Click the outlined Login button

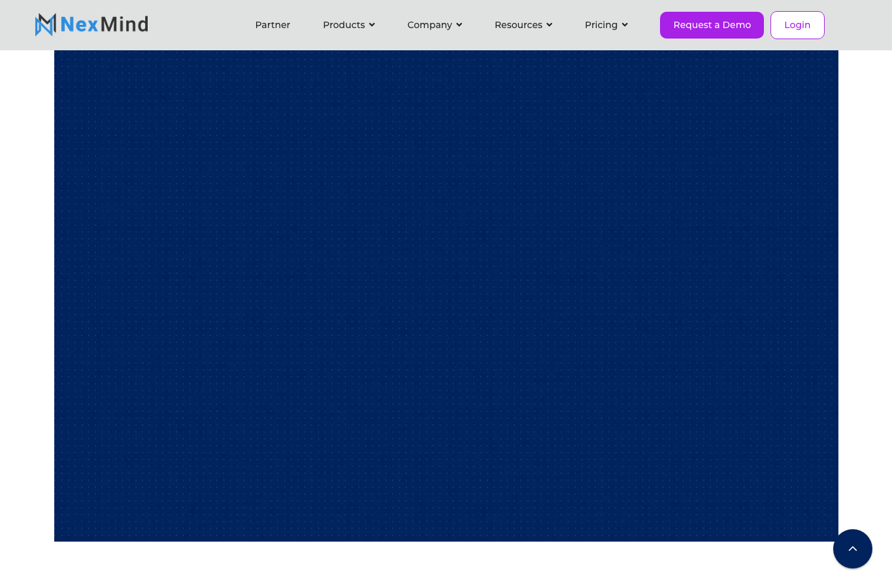(797, 25)
